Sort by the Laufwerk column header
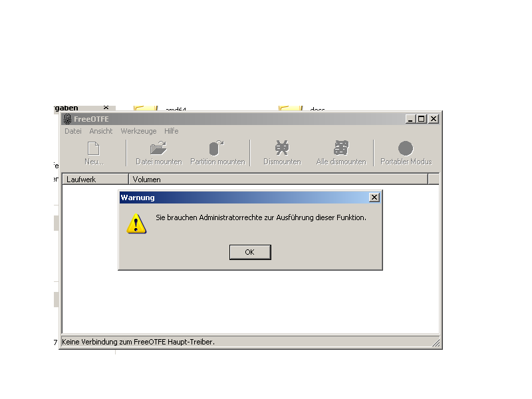This screenshot has width=532, height=399. pos(95,179)
